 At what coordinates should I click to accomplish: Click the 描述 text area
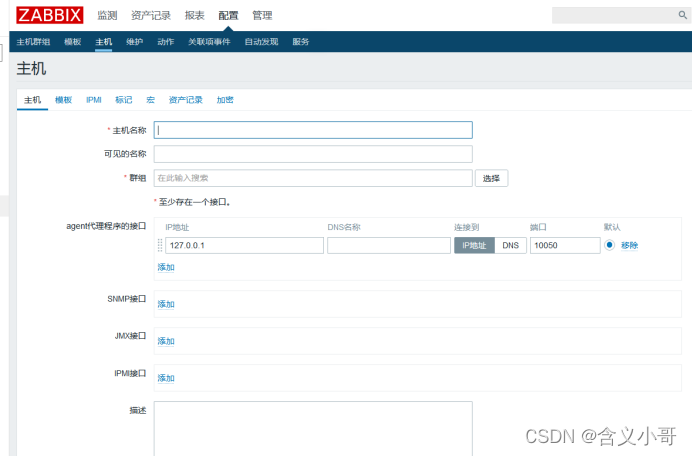(313, 429)
